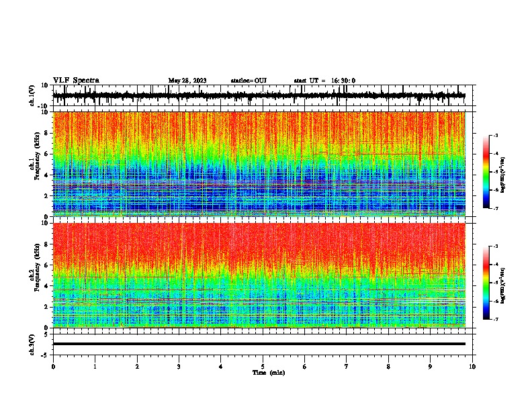The width and height of the screenshot is (532, 411).
Task: Click the "9" tick on the time axis
Action: pyautogui.click(x=430, y=367)
